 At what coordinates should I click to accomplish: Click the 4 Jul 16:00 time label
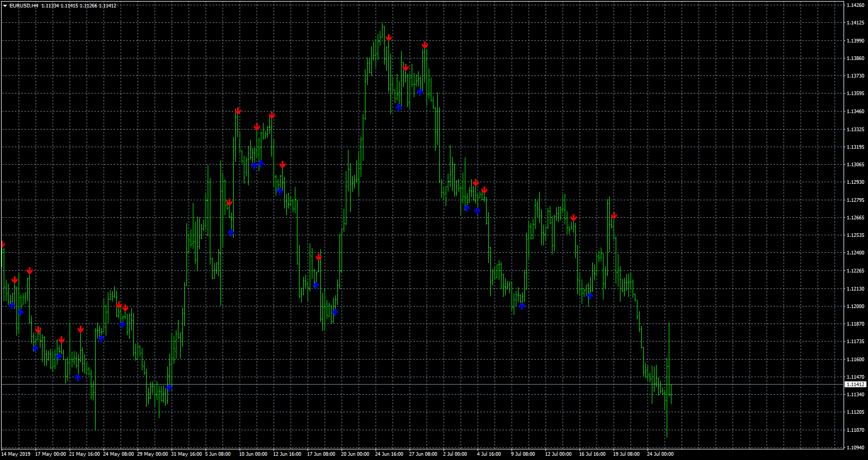(x=489, y=454)
